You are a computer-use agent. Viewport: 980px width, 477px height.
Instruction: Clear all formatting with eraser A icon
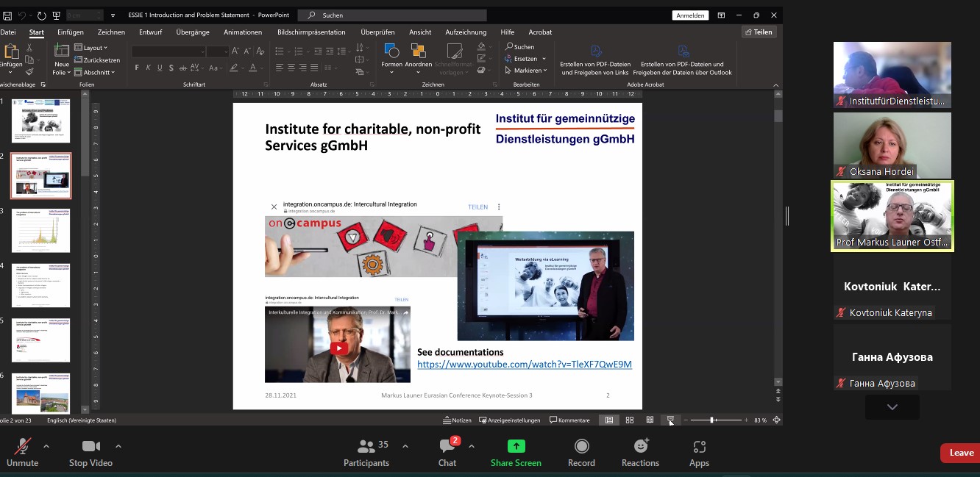pos(262,51)
